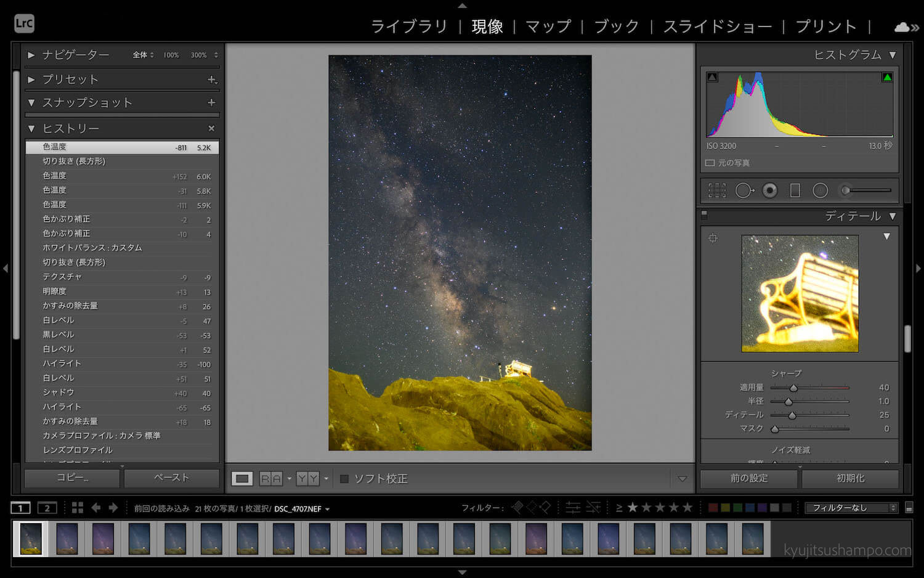Screen dimensions: 924x578
Task: Enable the ソフト校正 checkbox
Action: [x=344, y=479]
